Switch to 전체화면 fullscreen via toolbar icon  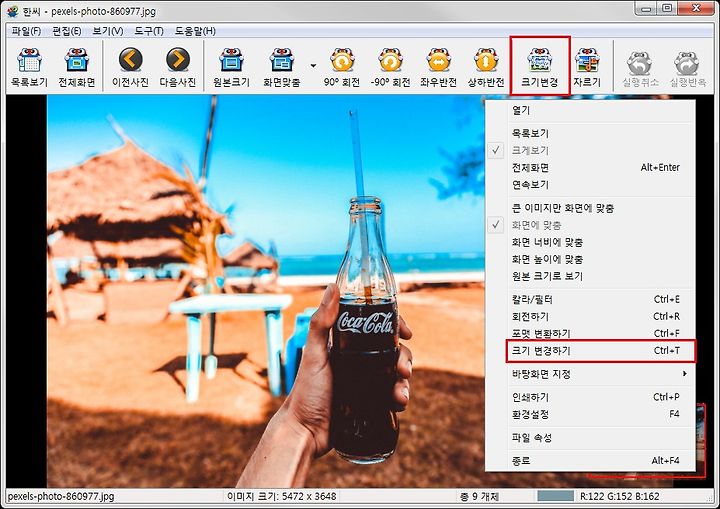76,67
